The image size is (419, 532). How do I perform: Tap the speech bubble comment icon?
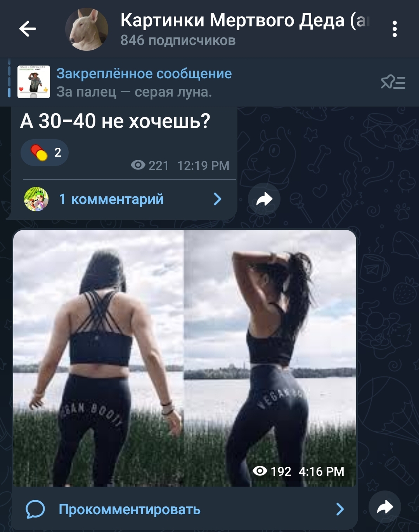[35, 509]
